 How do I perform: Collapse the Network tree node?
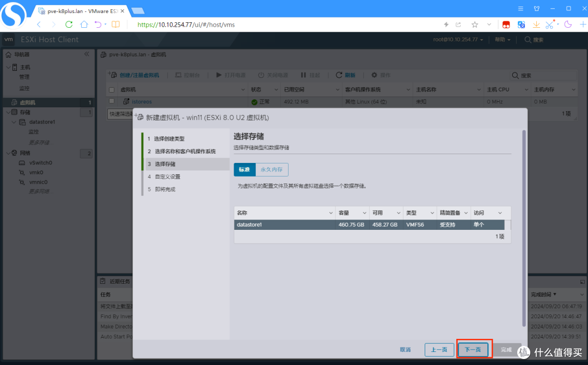[8, 153]
